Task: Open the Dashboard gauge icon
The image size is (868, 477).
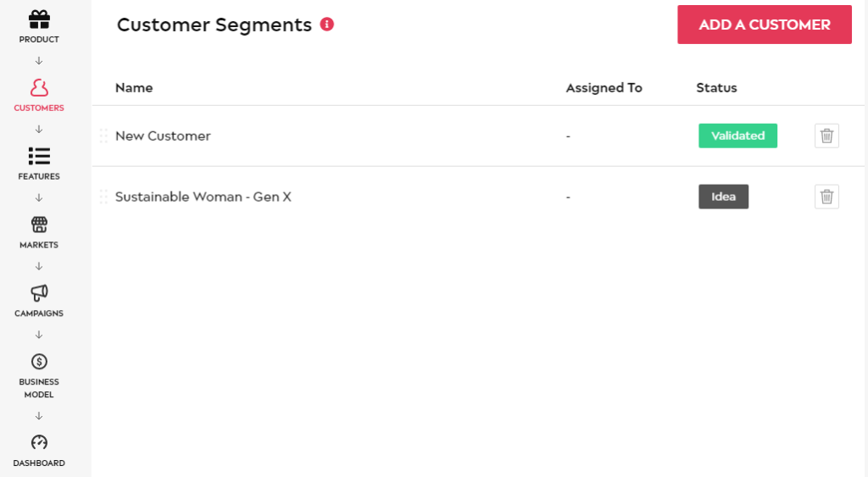Action: [x=39, y=442]
